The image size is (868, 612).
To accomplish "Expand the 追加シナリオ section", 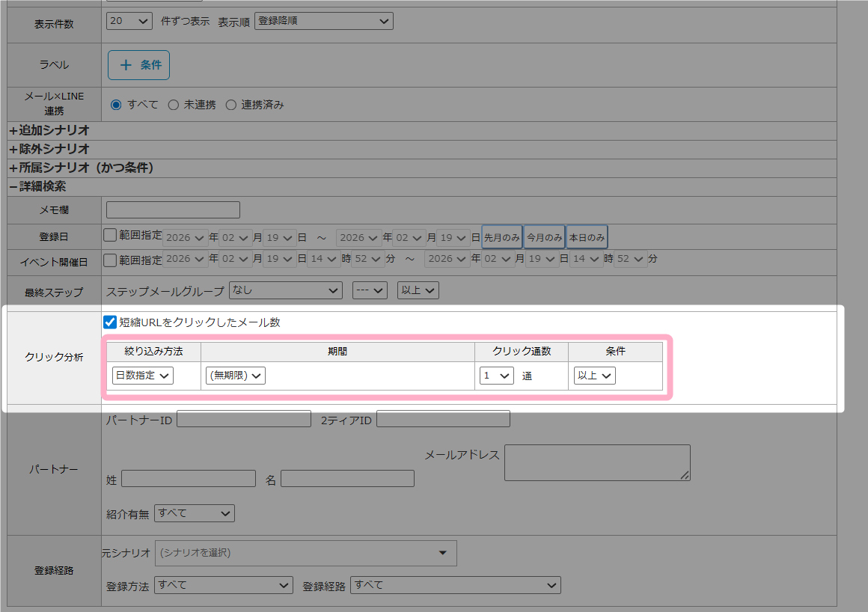I will point(49,130).
